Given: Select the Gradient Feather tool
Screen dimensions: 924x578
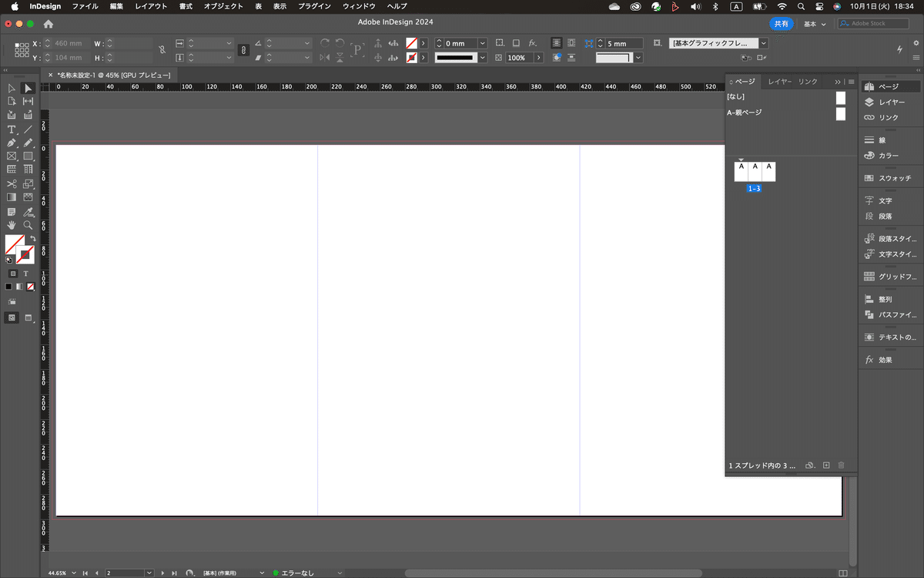Looking at the screenshot, I should coord(28,197).
